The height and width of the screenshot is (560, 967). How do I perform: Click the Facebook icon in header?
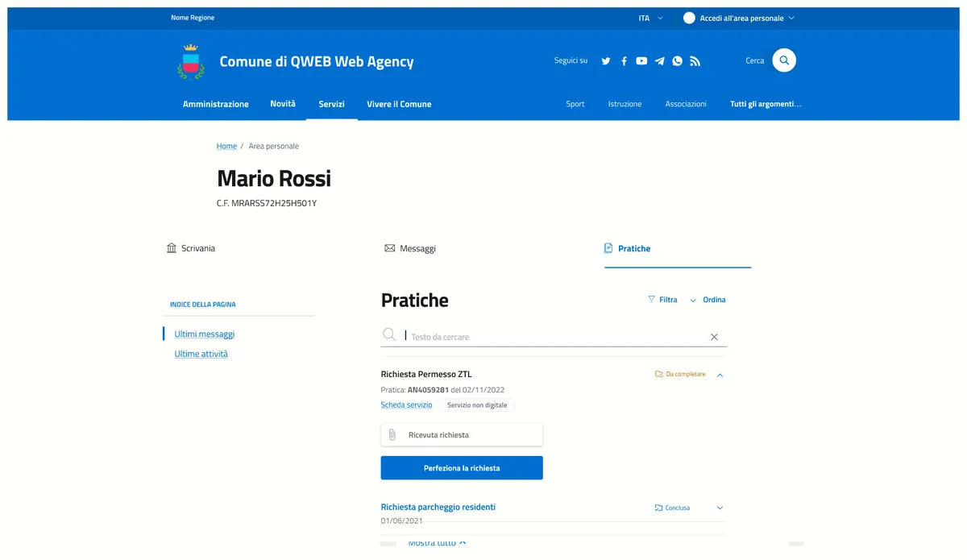point(623,60)
